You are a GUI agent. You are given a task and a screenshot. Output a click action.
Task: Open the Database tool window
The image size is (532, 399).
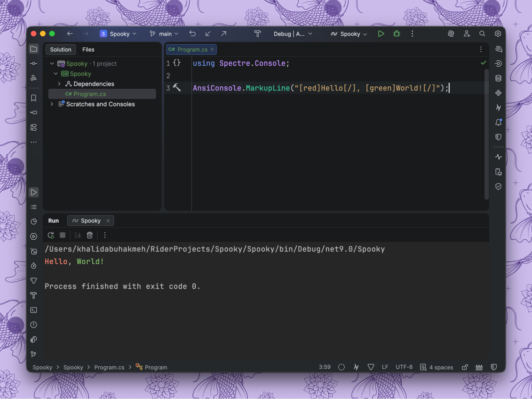click(x=498, y=78)
